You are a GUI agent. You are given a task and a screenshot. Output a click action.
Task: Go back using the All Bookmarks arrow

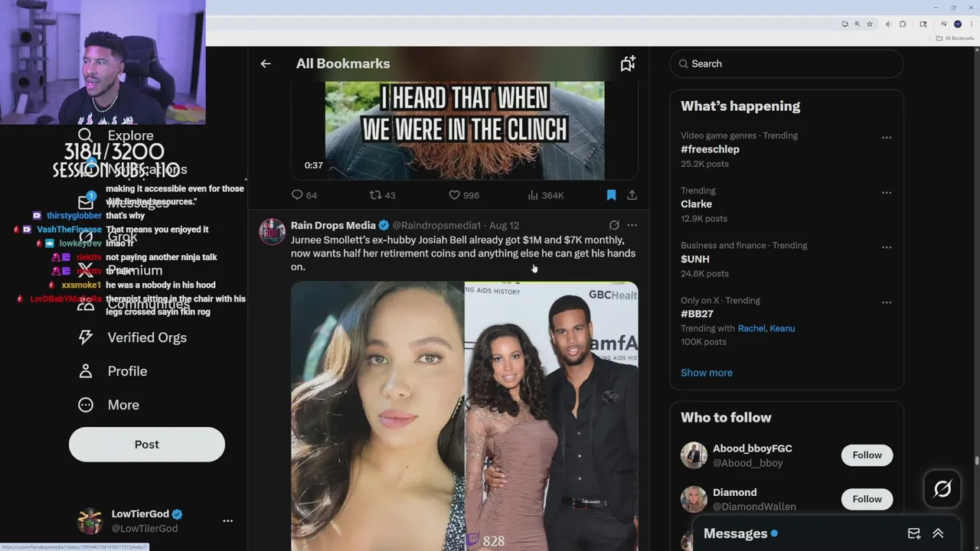pyautogui.click(x=266, y=64)
